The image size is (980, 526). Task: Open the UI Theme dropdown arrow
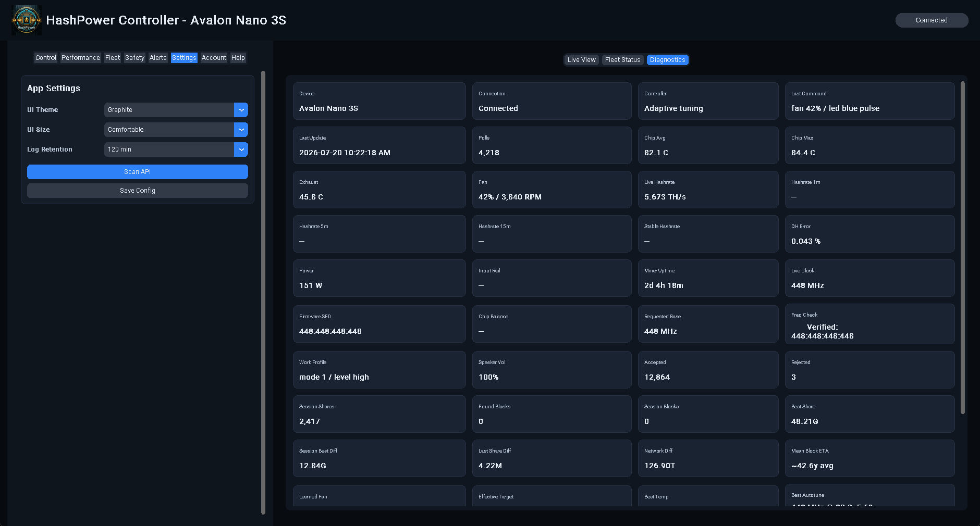coord(241,110)
